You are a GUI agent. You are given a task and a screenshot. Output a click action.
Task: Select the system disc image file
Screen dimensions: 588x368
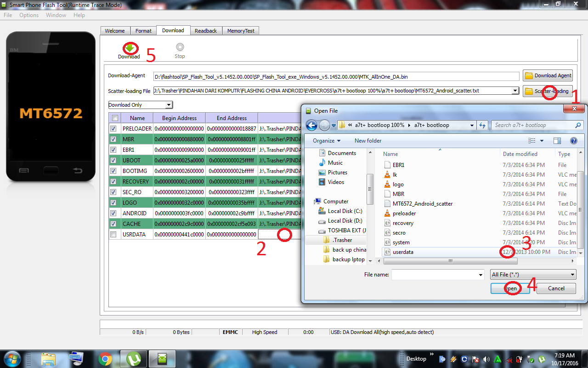(x=401, y=242)
